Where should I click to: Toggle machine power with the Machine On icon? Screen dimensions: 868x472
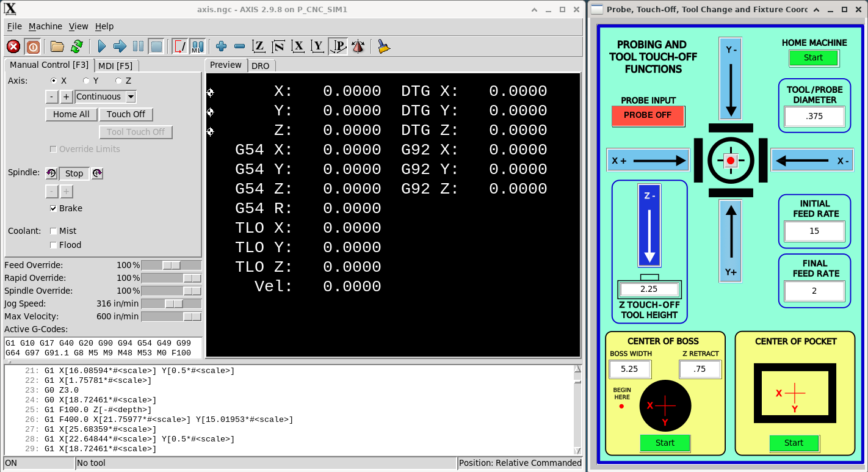point(32,46)
